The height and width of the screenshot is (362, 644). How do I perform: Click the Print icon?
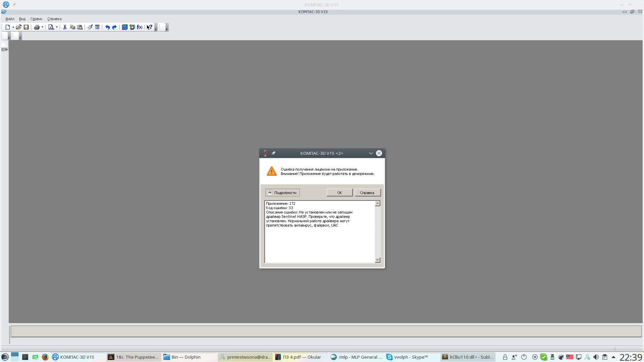(x=37, y=27)
